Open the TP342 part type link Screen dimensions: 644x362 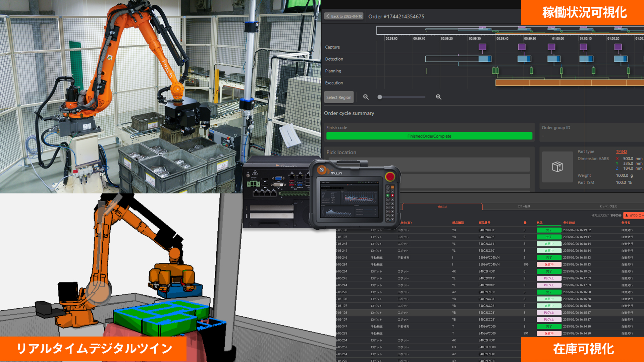click(621, 152)
